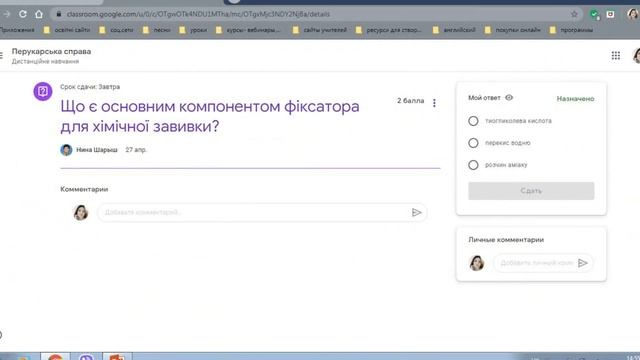Click the eye icon beside Мой ответ
The image size is (640, 360).
[x=509, y=98]
